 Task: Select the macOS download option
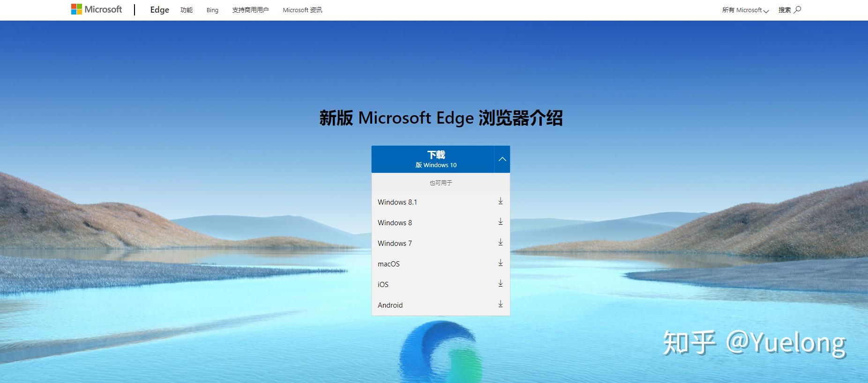441,264
